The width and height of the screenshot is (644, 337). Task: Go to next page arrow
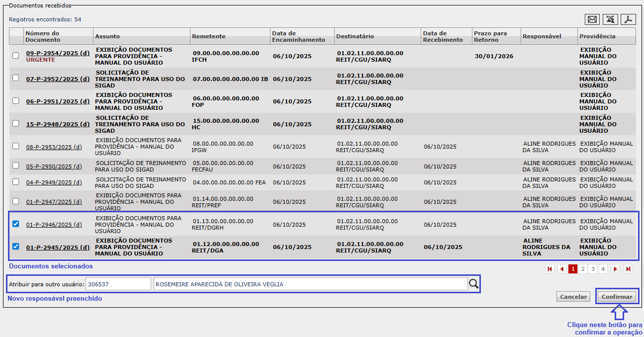(x=615, y=269)
